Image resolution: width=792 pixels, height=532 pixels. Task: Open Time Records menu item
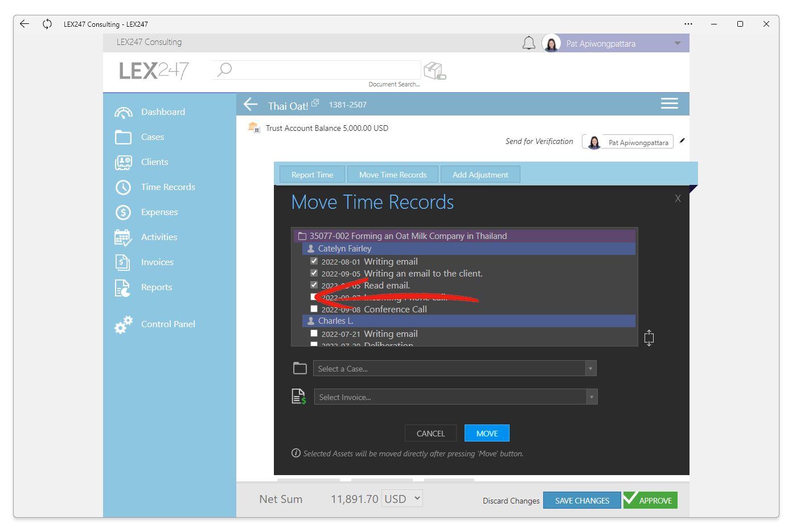click(x=168, y=187)
